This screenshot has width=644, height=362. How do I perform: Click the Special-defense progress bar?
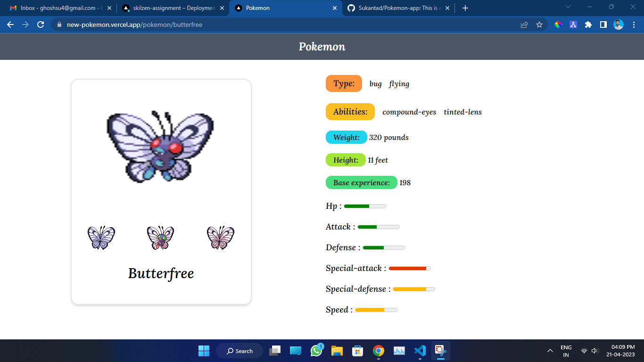coord(414,289)
